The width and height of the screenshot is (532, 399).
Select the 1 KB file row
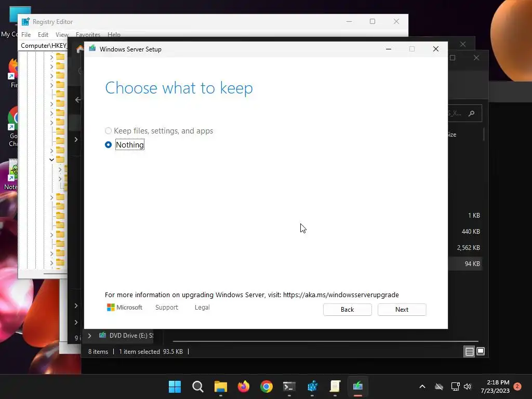465,216
